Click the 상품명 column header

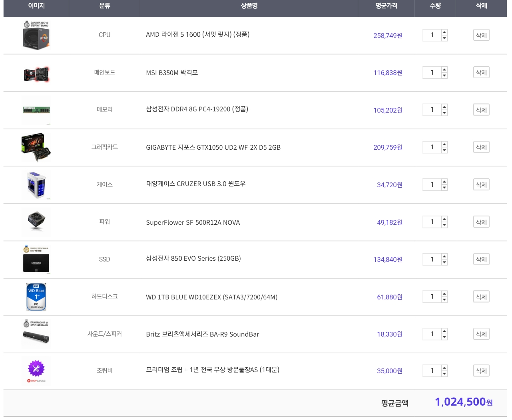tap(249, 6)
